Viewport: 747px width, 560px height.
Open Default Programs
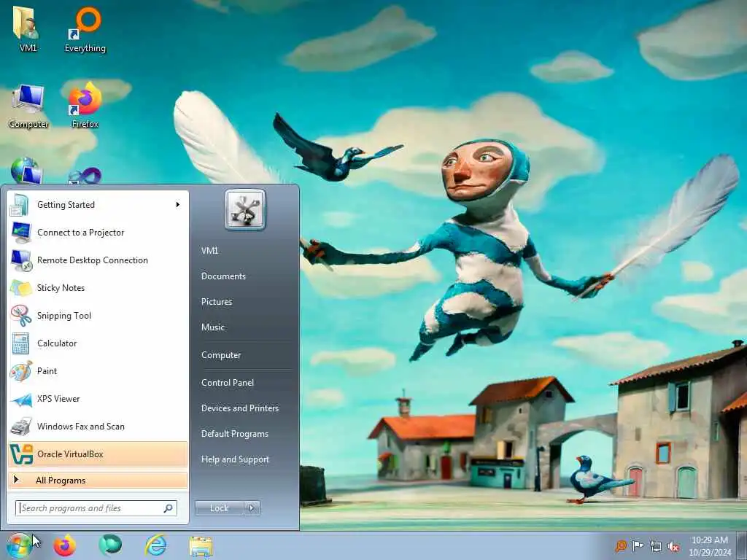(x=234, y=434)
